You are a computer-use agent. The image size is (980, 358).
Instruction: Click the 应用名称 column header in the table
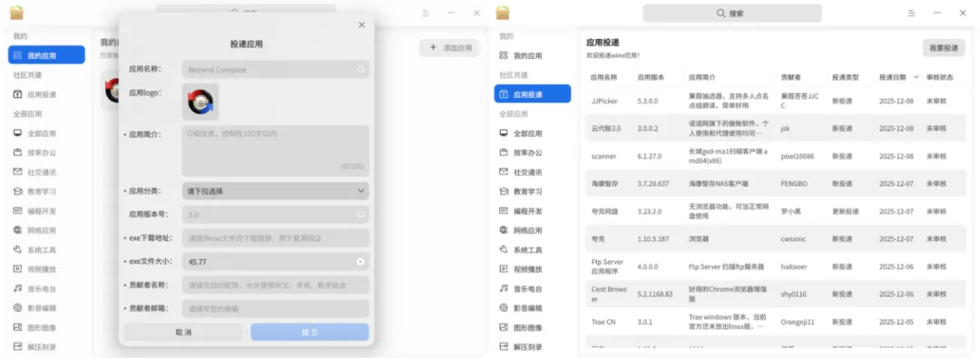[603, 77]
